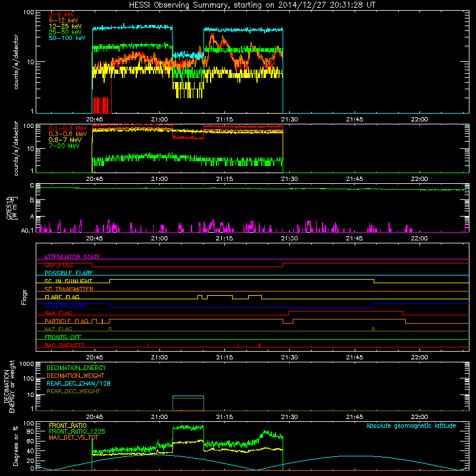Image resolution: width=476 pixels, height=476 pixels.
Task: Pick the 50-100 keV legend entry
Action: click(x=67, y=38)
